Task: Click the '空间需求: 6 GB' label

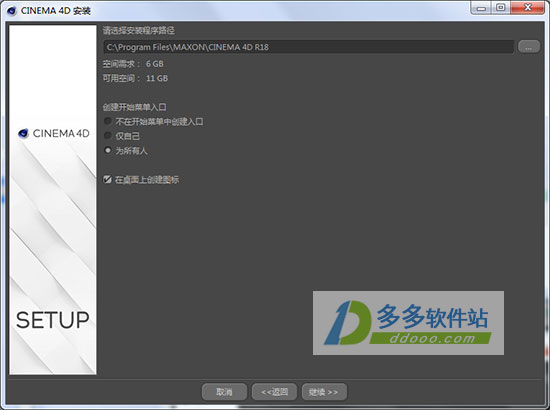Action: tap(133, 64)
